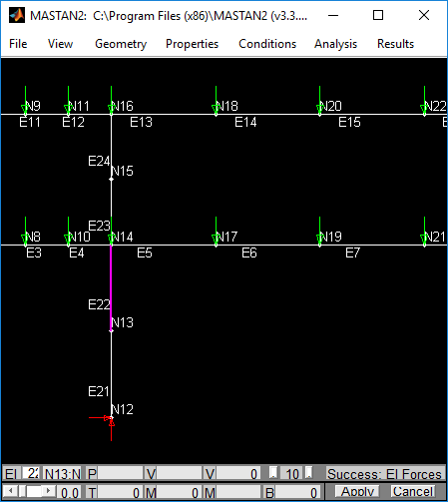Click element label E15
This screenshot has height=502, width=448.
pos(349,122)
